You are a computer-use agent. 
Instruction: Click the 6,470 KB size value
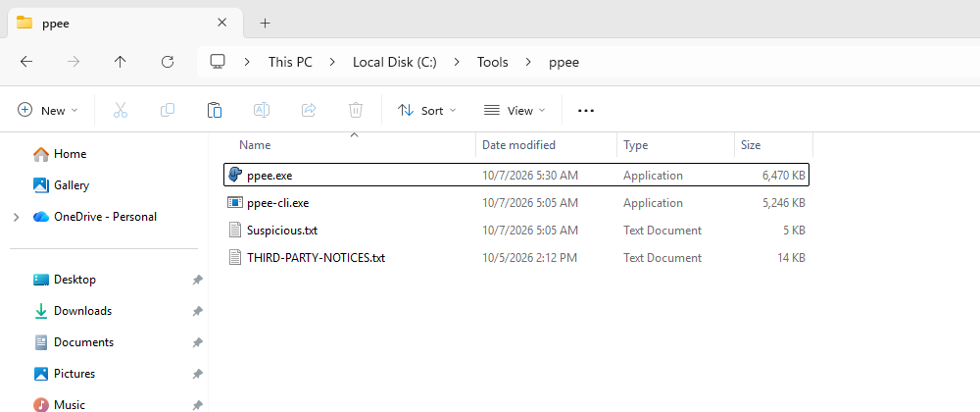pyautogui.click(x=783, y=176)
